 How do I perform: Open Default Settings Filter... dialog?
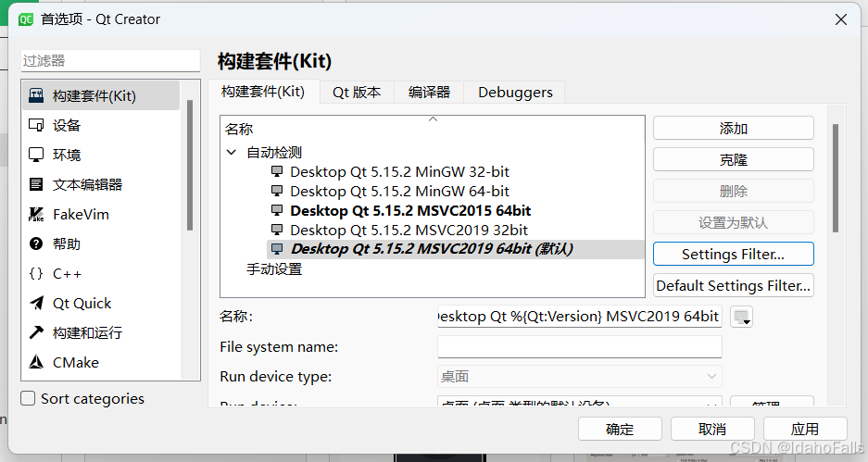(x=734, y=285)
